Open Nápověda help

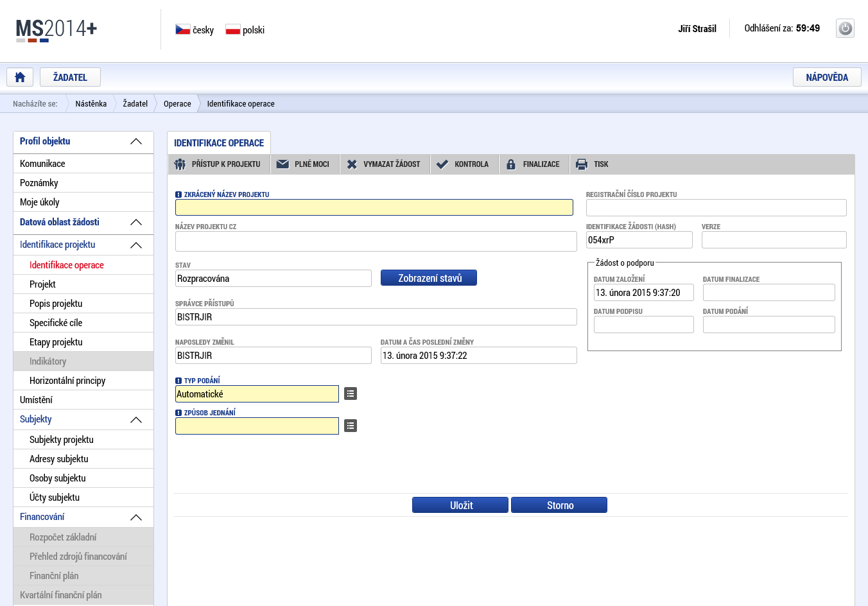[827, 77]
